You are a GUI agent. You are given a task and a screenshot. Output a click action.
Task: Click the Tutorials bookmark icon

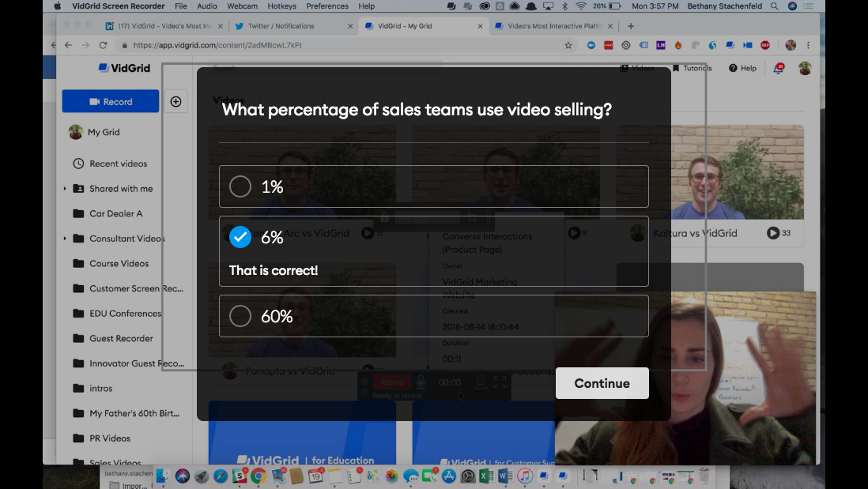coord(676,68)
